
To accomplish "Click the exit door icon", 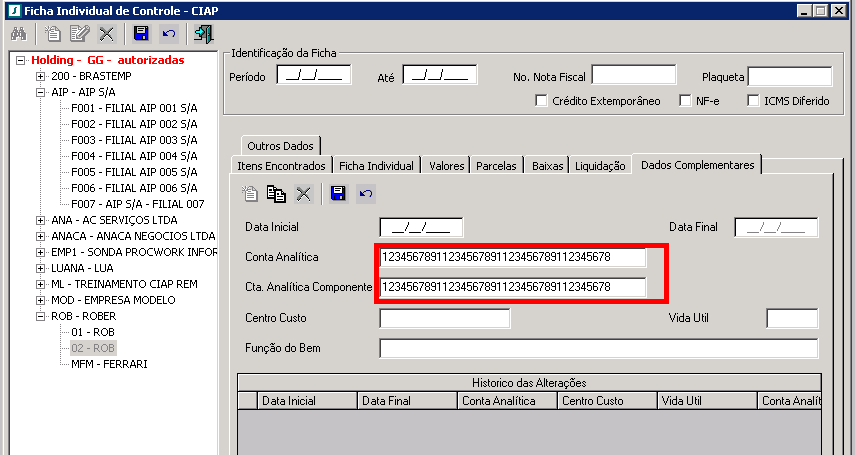I will [x=203, y=34].
